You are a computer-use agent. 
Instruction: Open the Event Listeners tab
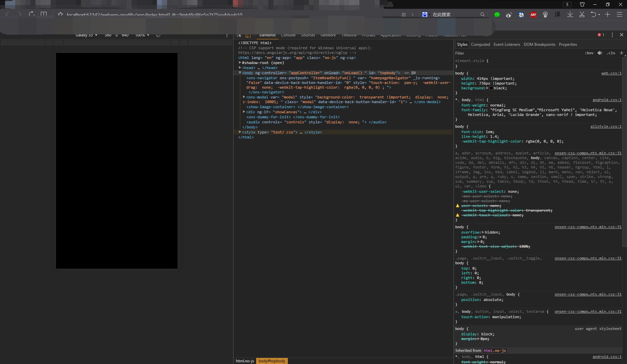(x=507, y=44)
